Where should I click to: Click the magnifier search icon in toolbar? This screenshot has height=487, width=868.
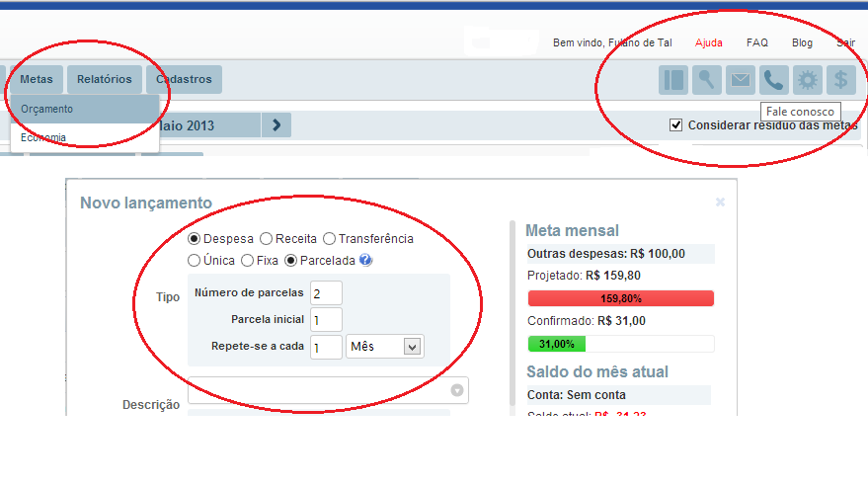coord(707,80)
